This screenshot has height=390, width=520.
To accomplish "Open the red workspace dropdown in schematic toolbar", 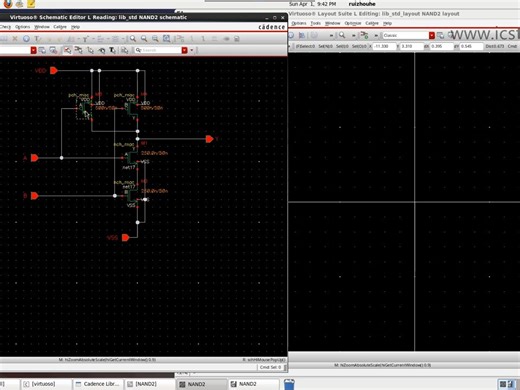I will coord(33,50).
